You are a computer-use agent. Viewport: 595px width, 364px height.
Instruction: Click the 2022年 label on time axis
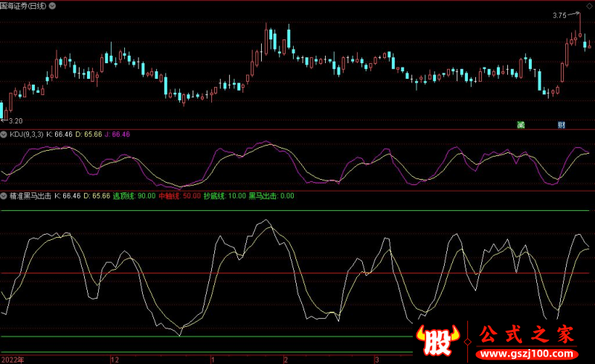(x=12, y=359)
